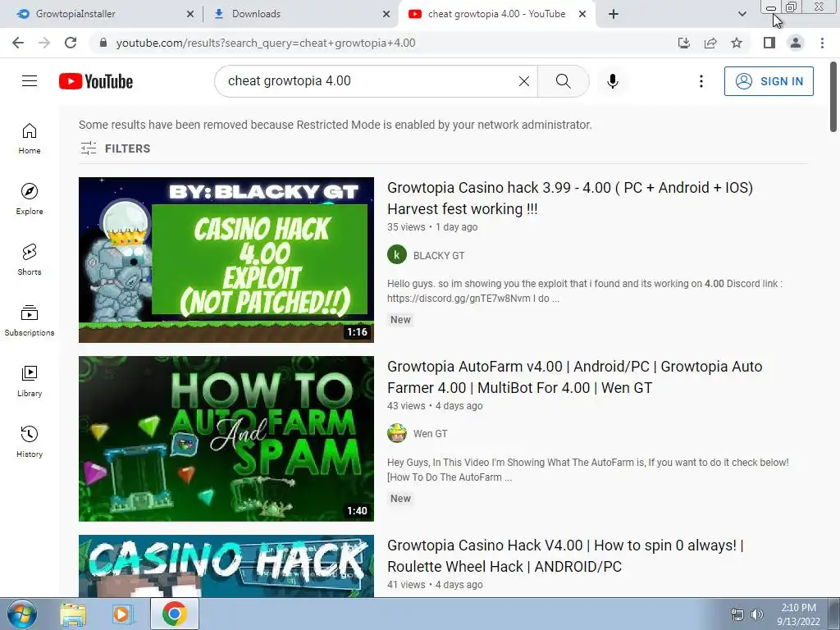840x630 pixels.
Task: Click the magnifier search button
Action: [x=563, y=81]
